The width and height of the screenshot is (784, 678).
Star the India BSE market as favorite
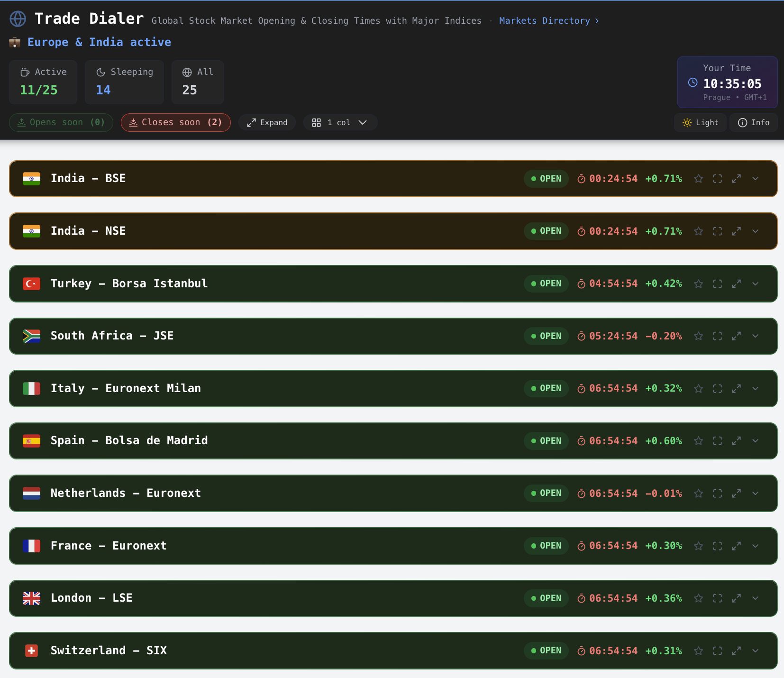point(698,179)
